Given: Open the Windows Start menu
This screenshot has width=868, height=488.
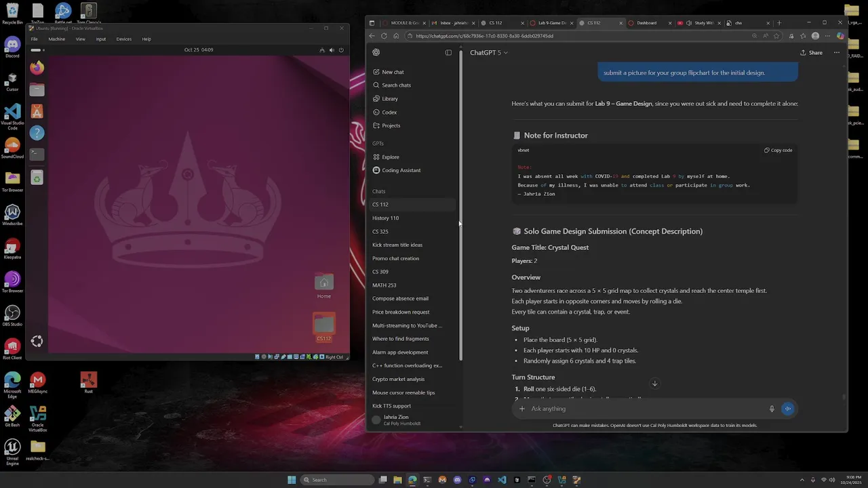Looking at the screenshot, I should (292, 480).
